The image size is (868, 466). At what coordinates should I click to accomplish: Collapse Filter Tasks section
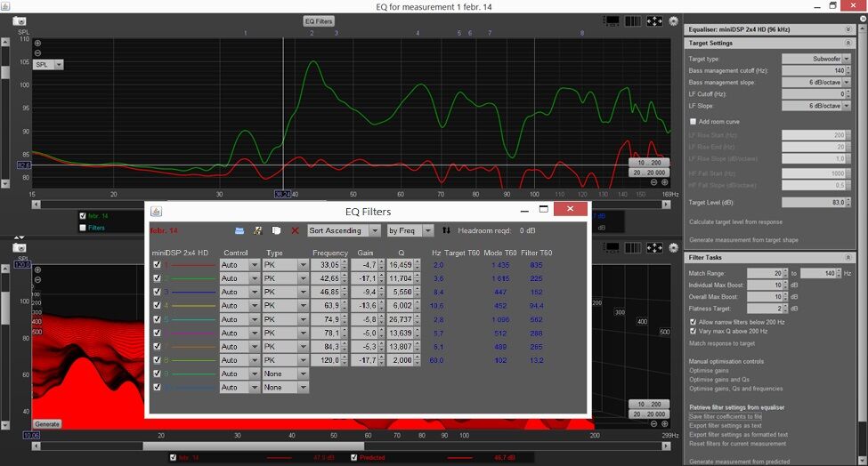pyautogui.click(x=848, y=258)
